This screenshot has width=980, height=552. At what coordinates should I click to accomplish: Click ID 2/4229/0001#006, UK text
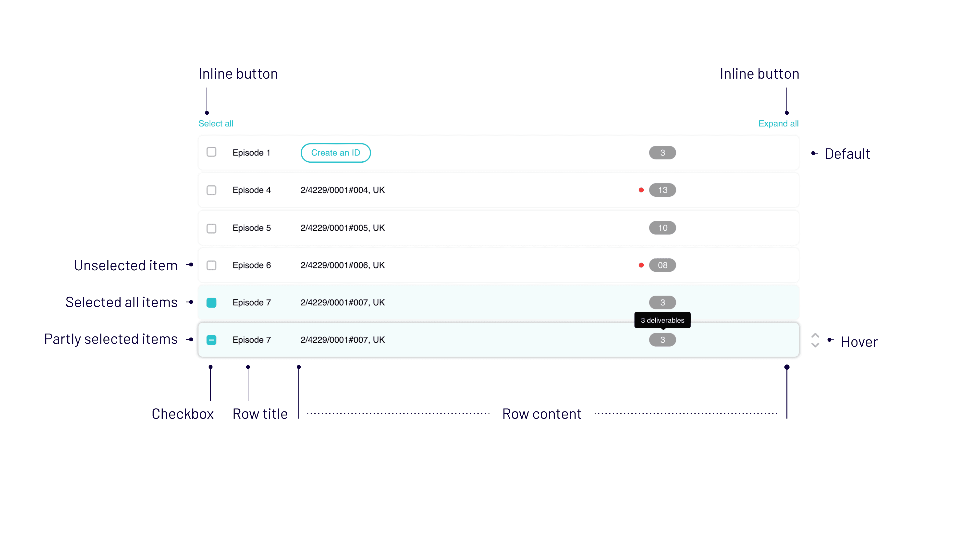tap(343, 265)
